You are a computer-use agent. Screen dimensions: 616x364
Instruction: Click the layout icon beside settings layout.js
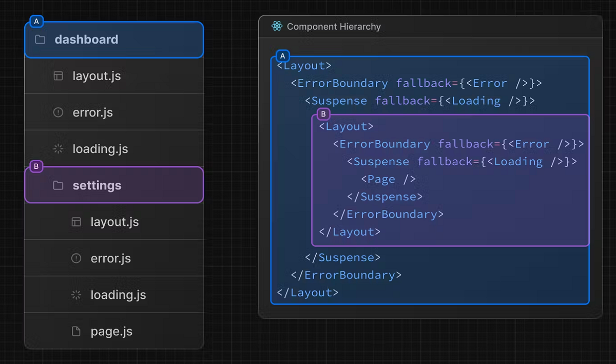(x=76, y=222)
